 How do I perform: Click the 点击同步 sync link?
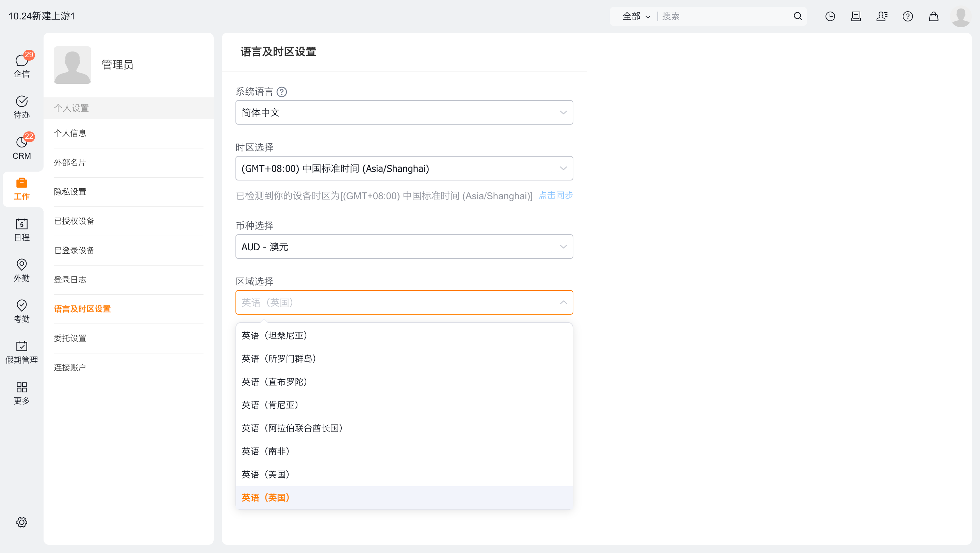555,195
